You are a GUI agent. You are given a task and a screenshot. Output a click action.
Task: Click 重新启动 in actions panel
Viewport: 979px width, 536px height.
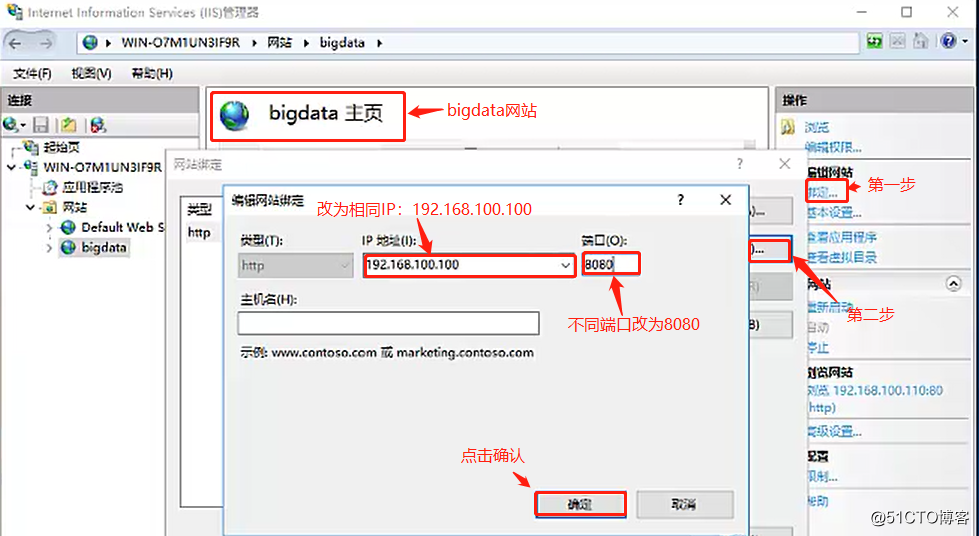click(x=830, y=307)
